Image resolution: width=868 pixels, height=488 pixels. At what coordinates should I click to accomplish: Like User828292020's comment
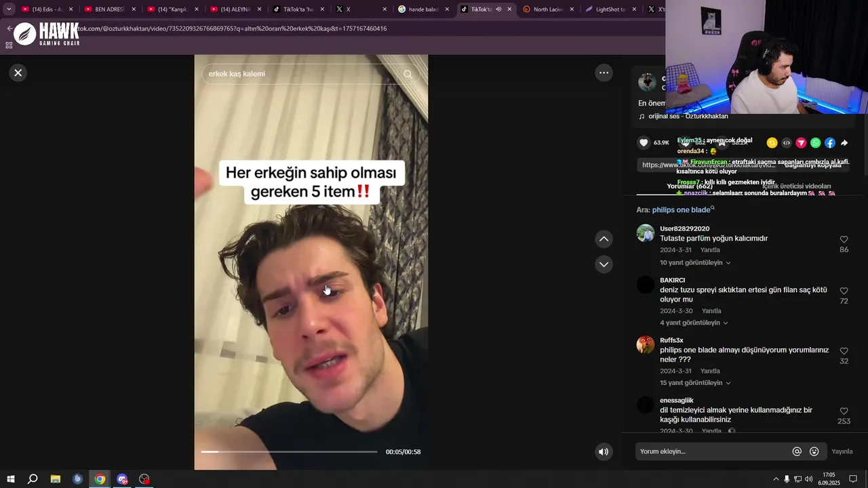[x=844, y=239]
